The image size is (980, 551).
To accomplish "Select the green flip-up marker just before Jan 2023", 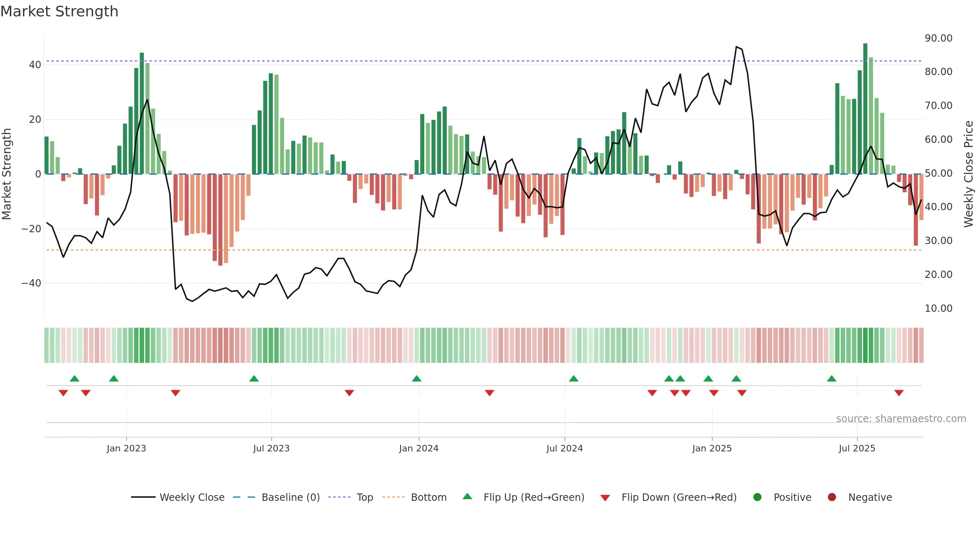I will point(114,378).
